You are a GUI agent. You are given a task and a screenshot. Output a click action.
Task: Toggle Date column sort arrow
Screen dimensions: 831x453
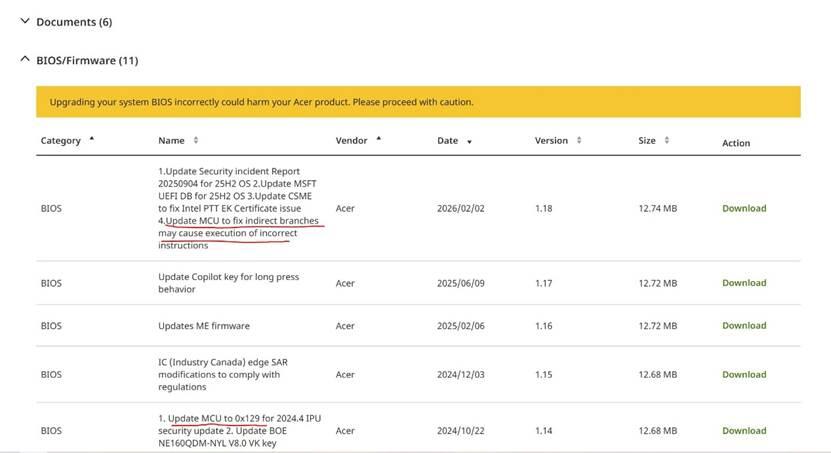(469, 141)
